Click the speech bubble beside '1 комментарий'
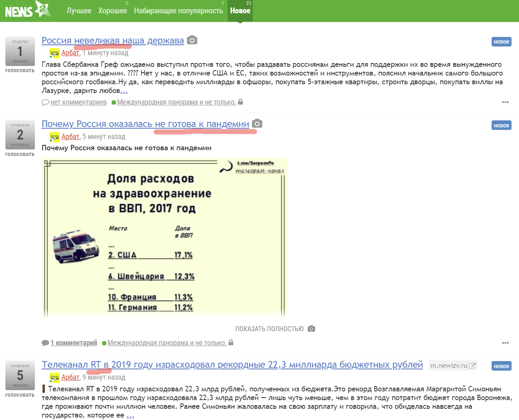Viewport: 519px width, 420px height. [45, 343]
